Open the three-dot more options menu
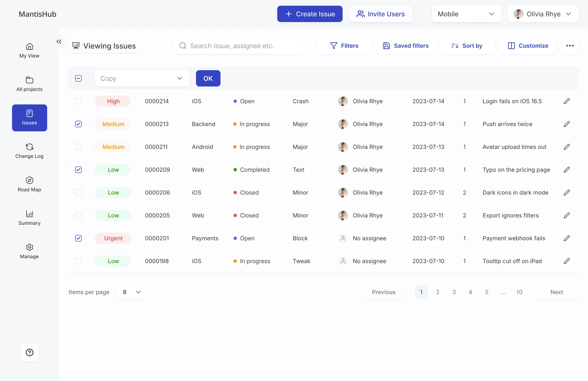 point(570,46)
